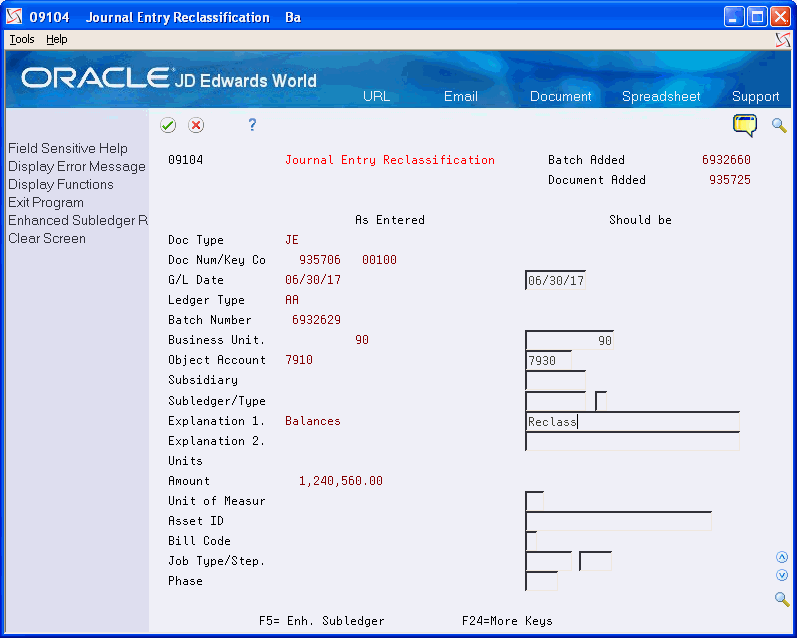The width and height of the screenshot is (797, 638).
Task: Close the Journal Entry Reclassification window
Action: point(780,17)
